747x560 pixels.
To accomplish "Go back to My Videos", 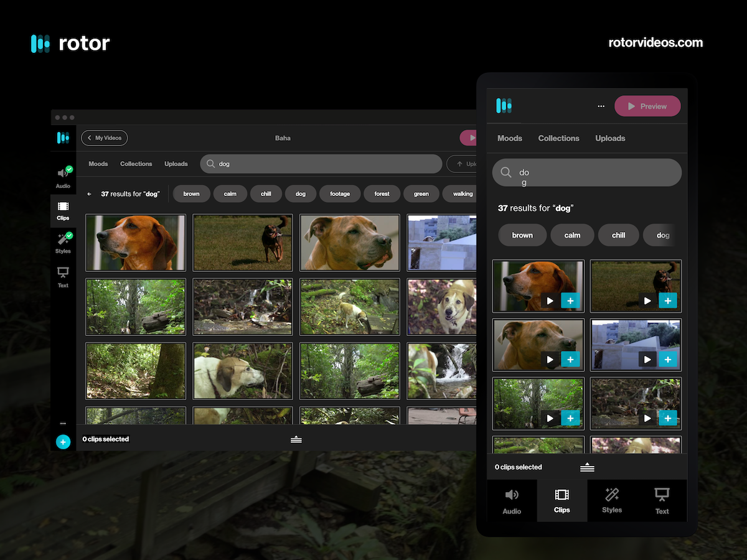I will coord(105,138).
